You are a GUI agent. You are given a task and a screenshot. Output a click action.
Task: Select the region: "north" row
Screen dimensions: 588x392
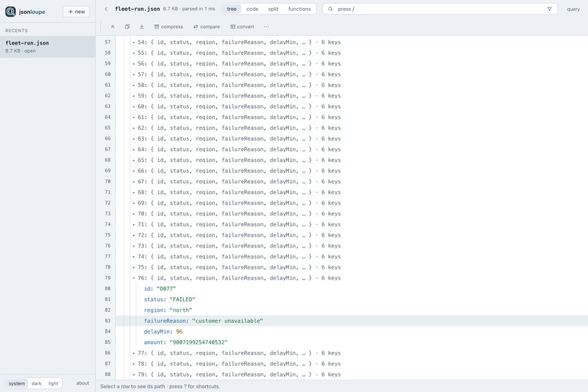(352, 310)
